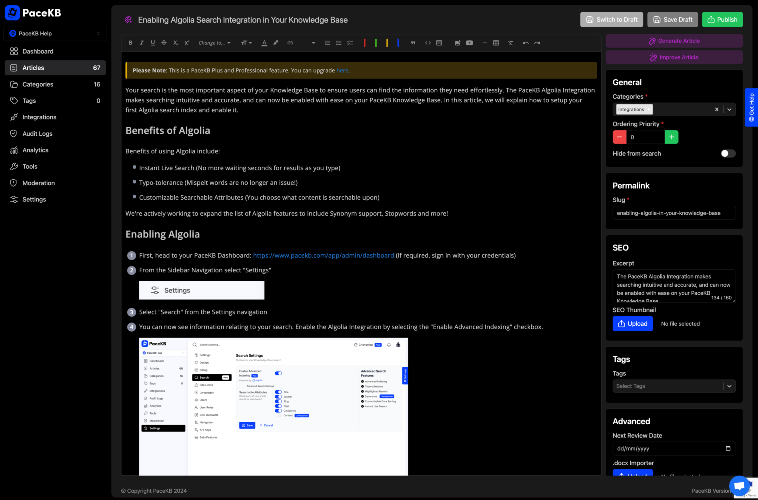Insert a hyperlink using link icon
Viewport: 758px width, 500px height.
tap(290, 43)
